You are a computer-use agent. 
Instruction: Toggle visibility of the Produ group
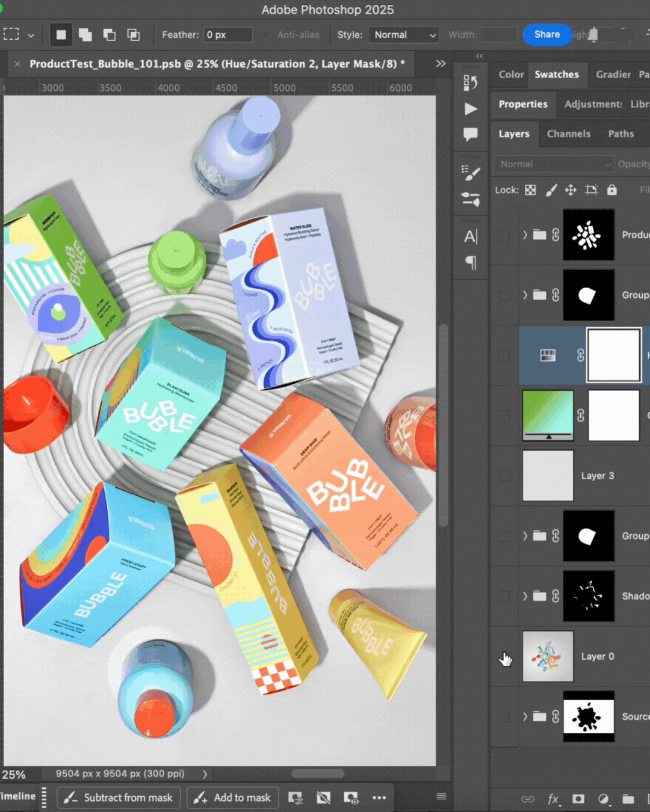tap(505, 235)
